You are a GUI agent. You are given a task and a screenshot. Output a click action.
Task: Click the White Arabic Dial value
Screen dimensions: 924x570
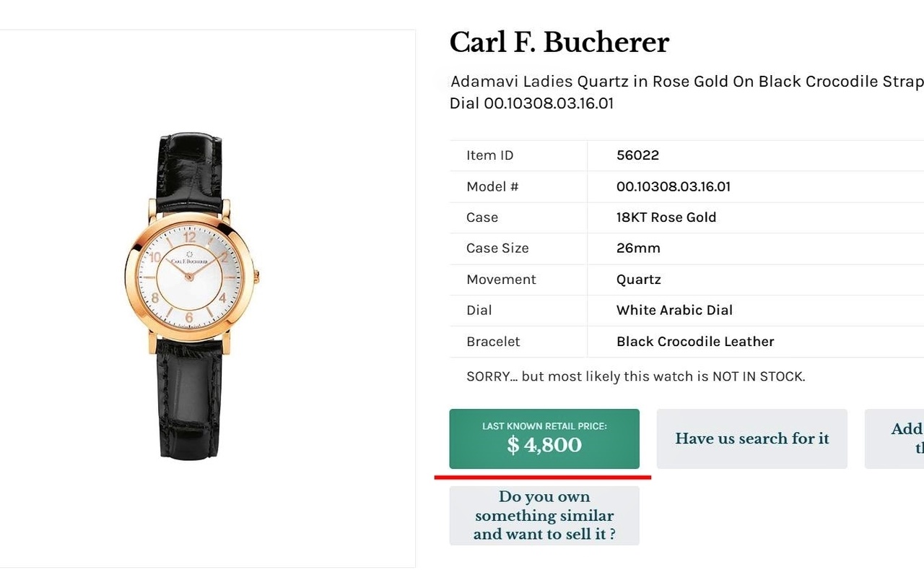674,310
